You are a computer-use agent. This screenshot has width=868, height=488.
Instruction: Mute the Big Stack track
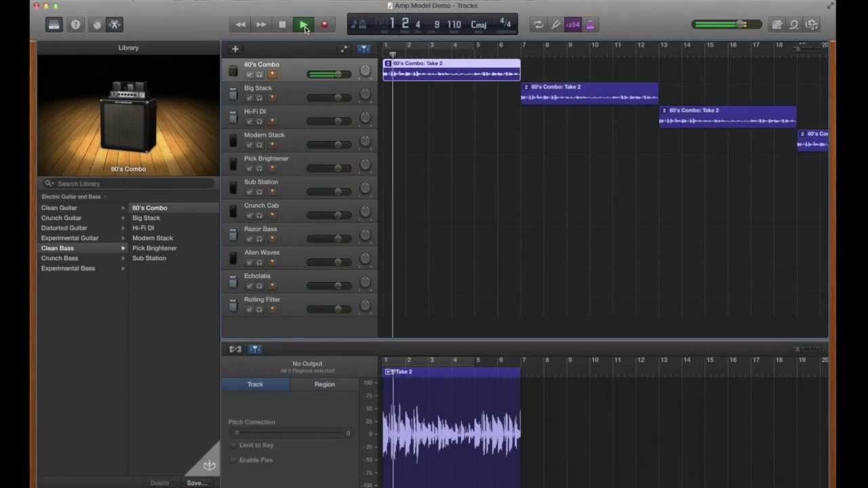tap(249, 98)
